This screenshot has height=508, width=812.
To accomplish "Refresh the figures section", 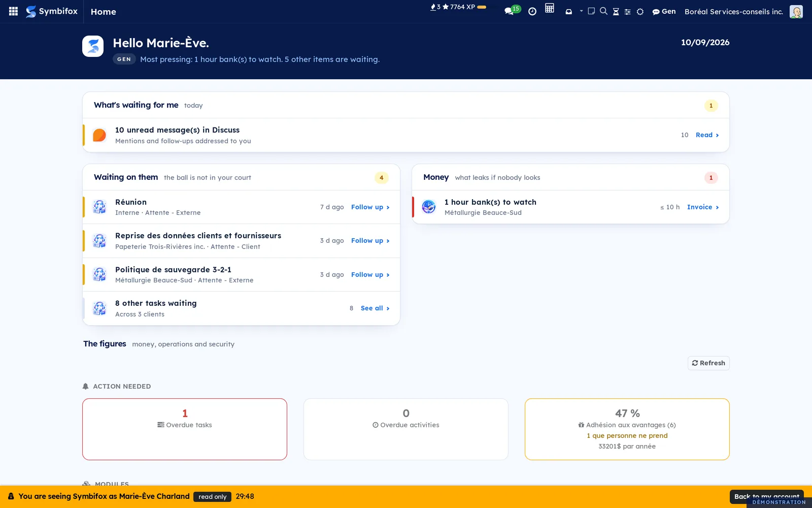I will 708,363.
